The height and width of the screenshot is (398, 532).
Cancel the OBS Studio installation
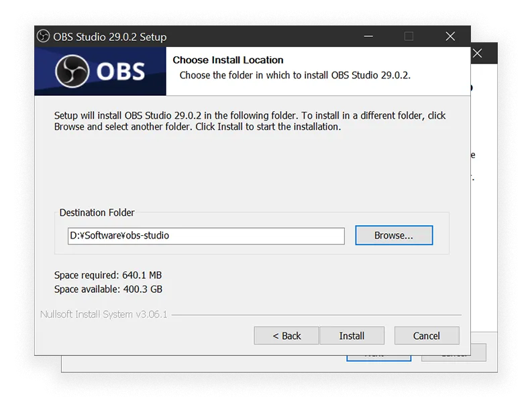tap(426, 336)
